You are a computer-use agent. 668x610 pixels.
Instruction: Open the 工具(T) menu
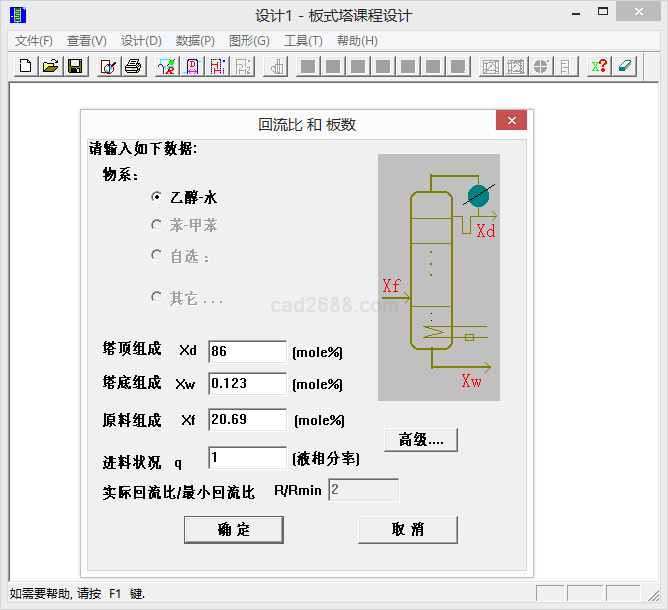tap(303, 41)
